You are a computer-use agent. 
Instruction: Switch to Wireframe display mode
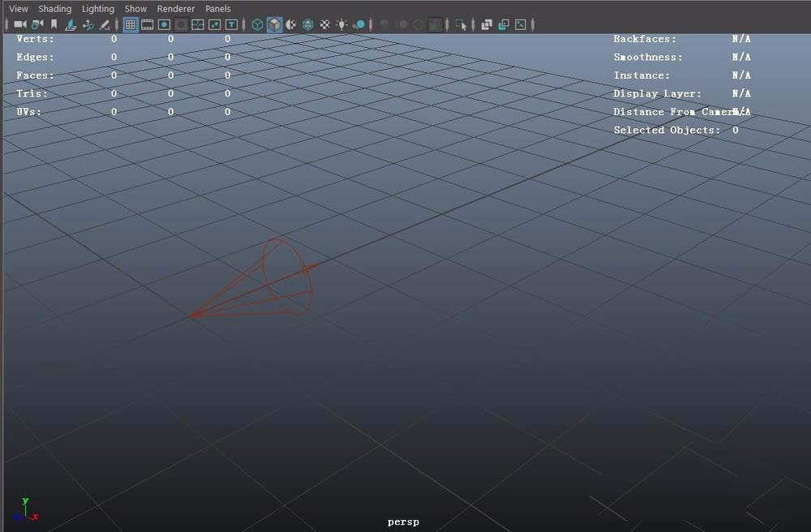tap(257, 24)
